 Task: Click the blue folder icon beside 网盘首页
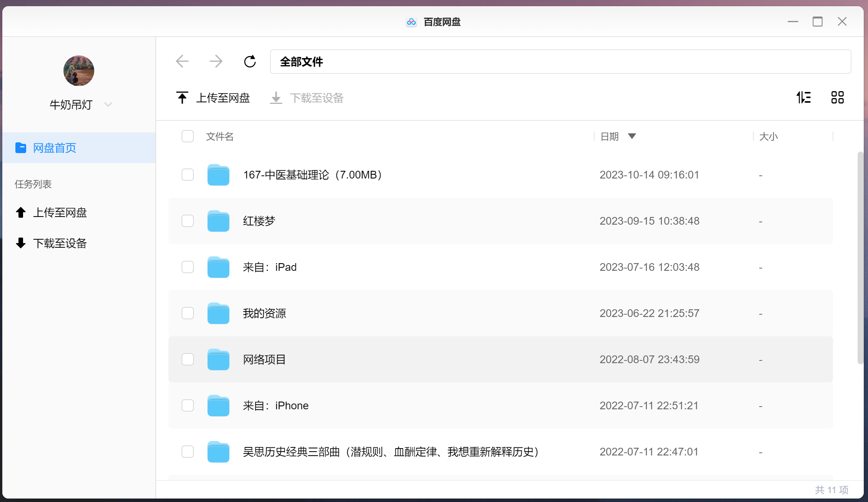pos(21,148)
